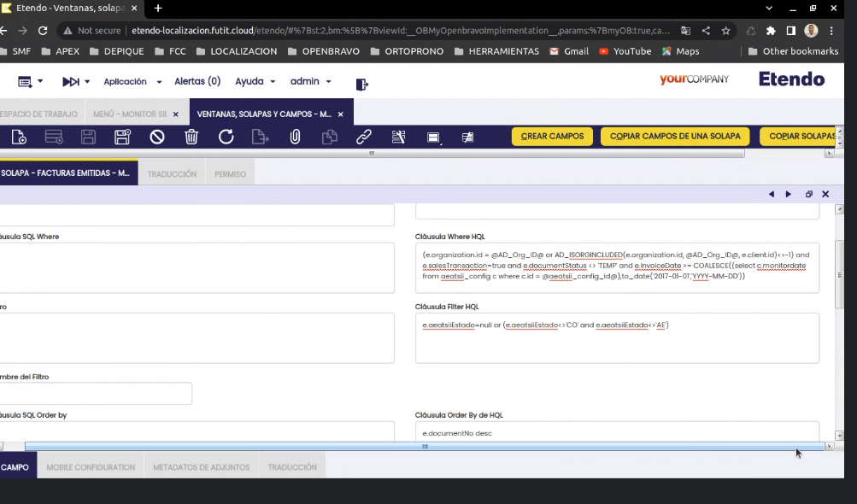Click the save and close icon
The width and height of the screenshot is (857, 504).
(x=122, y=137)
